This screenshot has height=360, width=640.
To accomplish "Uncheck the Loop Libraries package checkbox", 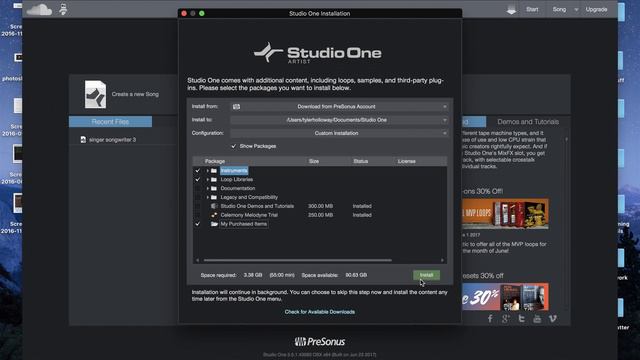I will pyautogui.click(x=198, y=180).
